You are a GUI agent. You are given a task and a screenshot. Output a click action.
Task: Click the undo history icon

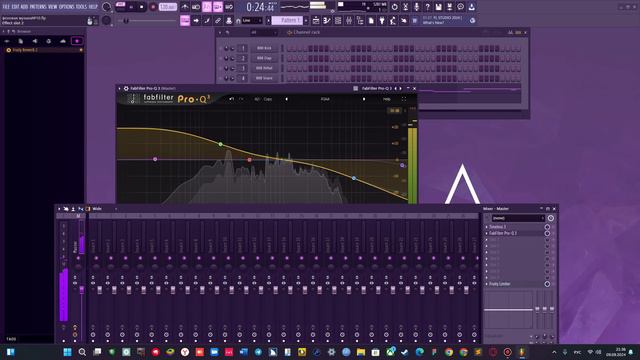coord(394,7)
